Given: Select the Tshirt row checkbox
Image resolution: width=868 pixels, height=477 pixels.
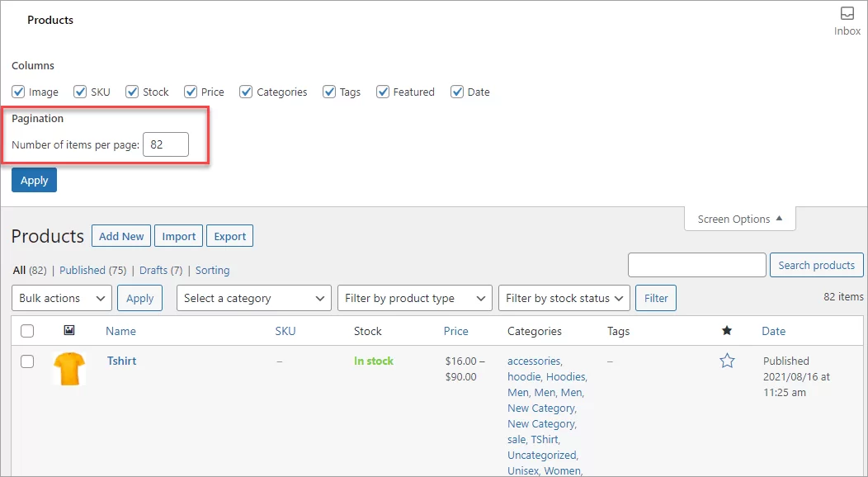Looking at the screenshot, I should [x=27, y=361].
